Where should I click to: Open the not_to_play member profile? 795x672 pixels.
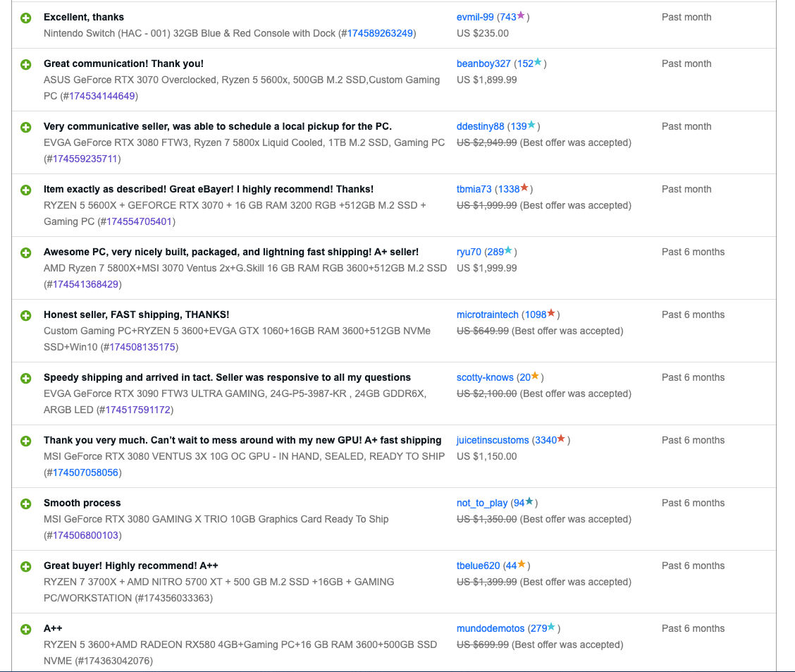[482, 503]
